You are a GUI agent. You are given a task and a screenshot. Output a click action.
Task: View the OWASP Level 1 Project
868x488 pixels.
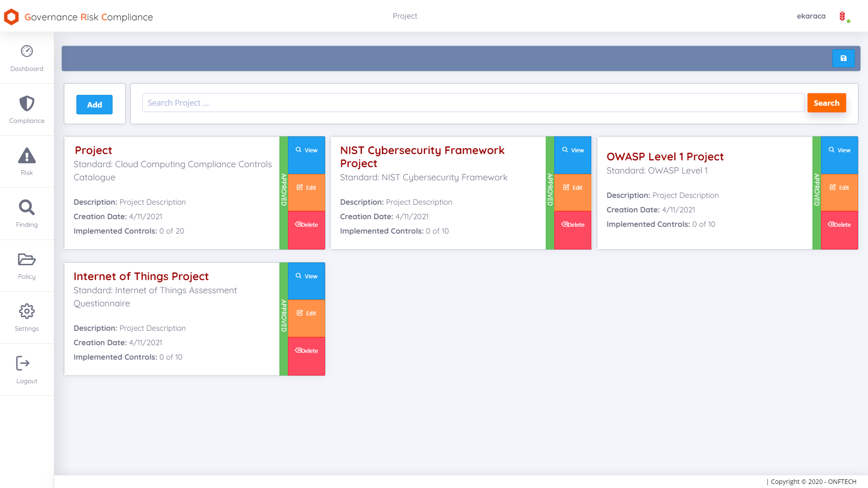coord(840,155)
